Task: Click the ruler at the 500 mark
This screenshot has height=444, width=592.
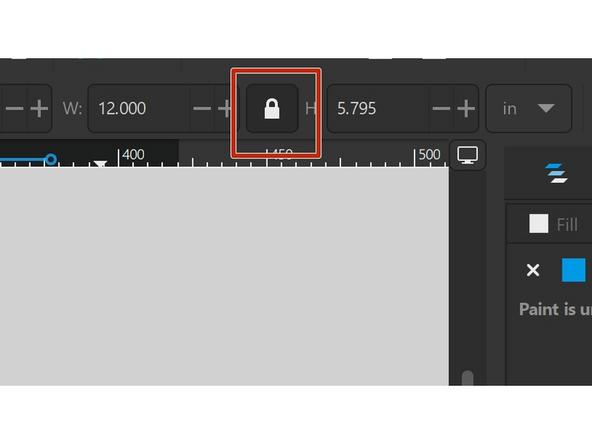Action: click(415, 157)
